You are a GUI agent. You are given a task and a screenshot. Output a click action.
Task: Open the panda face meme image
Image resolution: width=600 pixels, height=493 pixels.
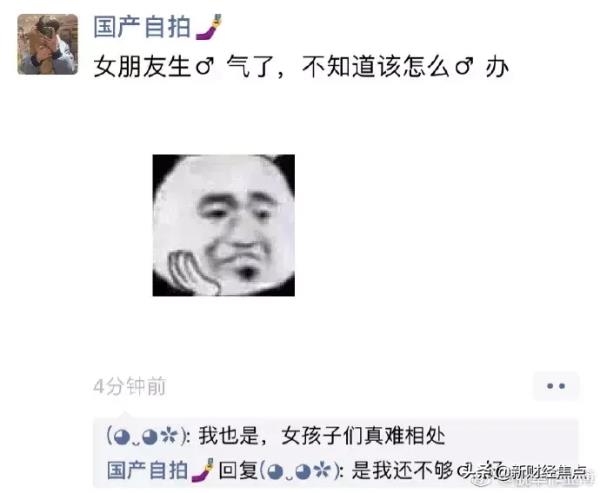[223, 225]
